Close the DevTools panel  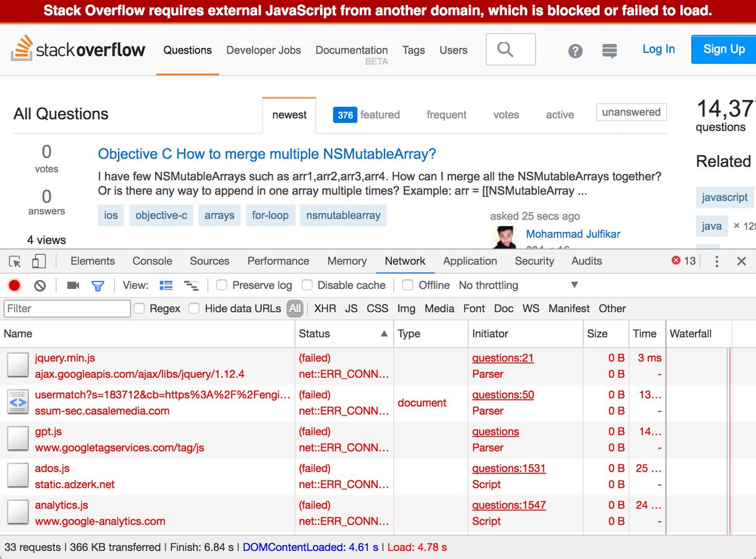pyautogui.click(x=742, y=261)
